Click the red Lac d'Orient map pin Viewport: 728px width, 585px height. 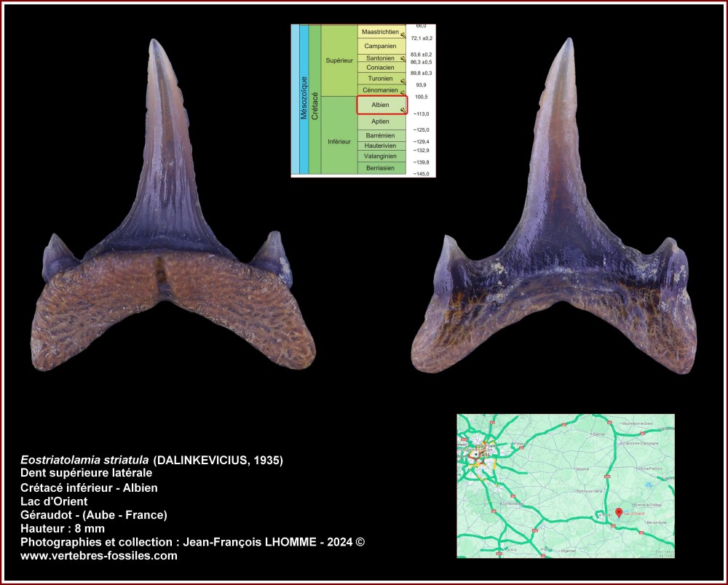pos(620,512)
